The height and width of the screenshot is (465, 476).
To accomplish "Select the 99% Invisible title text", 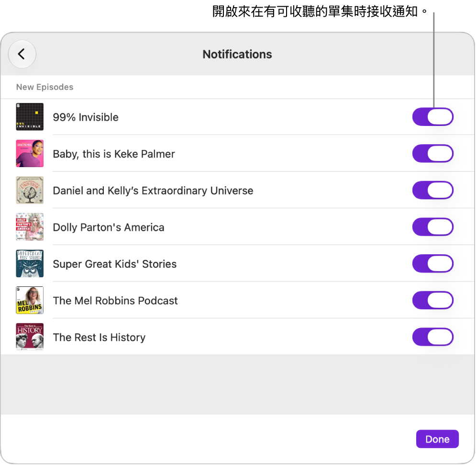I will point(86,117).
